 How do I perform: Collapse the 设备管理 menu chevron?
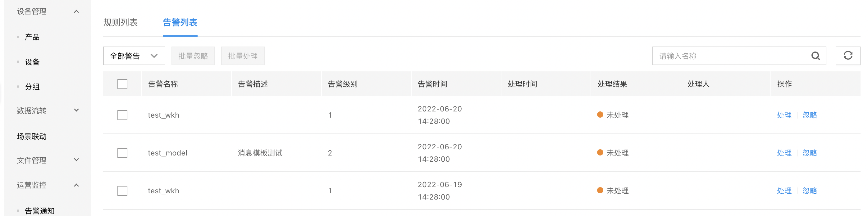click(x=76, y=11)
